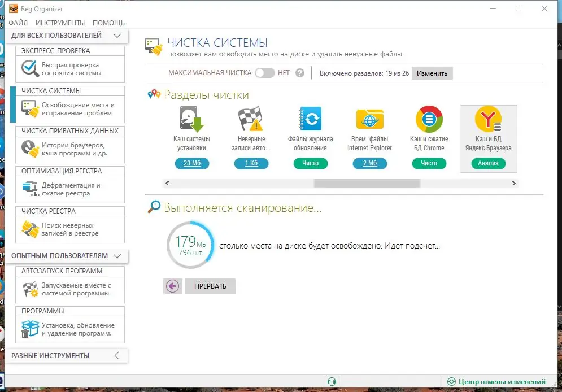Viewport: 562px width, 392px height.
Task: Click Быстрая проверка состояния системы text
Action: 71,69
